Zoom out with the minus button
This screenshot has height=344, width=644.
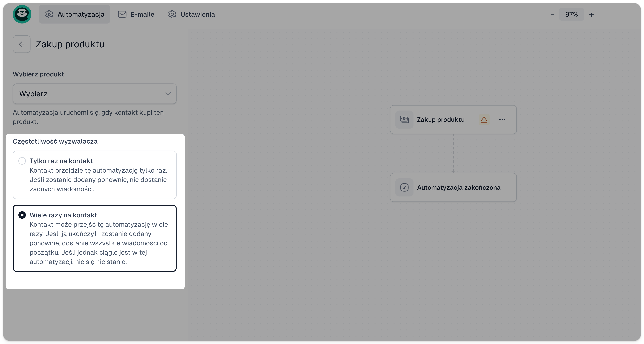click(552, 15)
